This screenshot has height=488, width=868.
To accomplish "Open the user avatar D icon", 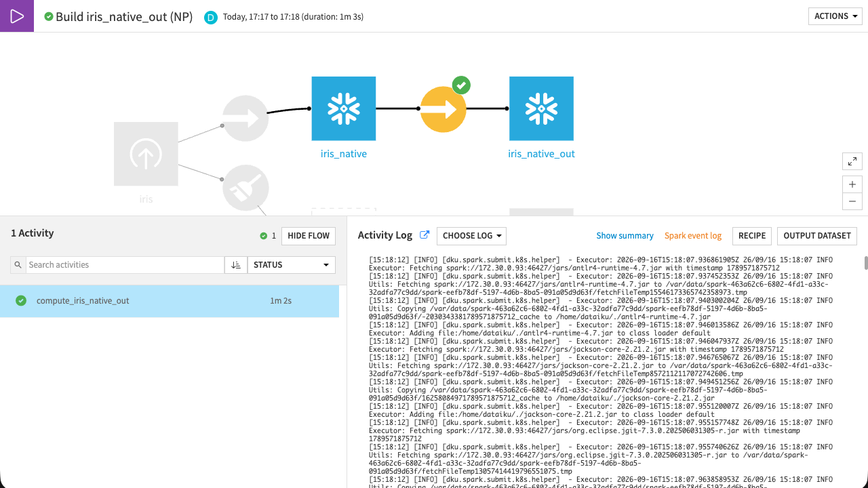I will 211,17.
